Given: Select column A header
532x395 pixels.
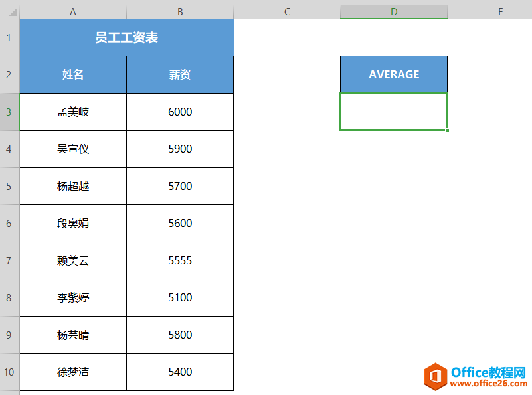Looking at the screenshot, I should pyautogui.click(x=72, y=11).
